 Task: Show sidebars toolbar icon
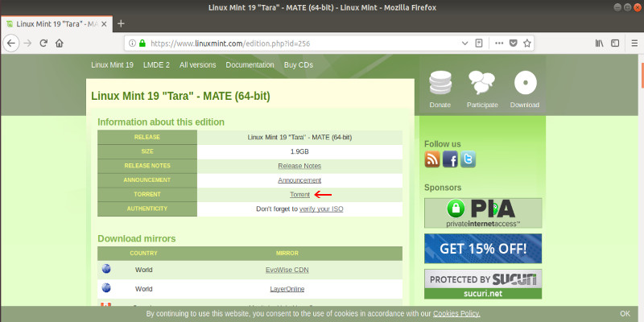click(x=615, y=43)
